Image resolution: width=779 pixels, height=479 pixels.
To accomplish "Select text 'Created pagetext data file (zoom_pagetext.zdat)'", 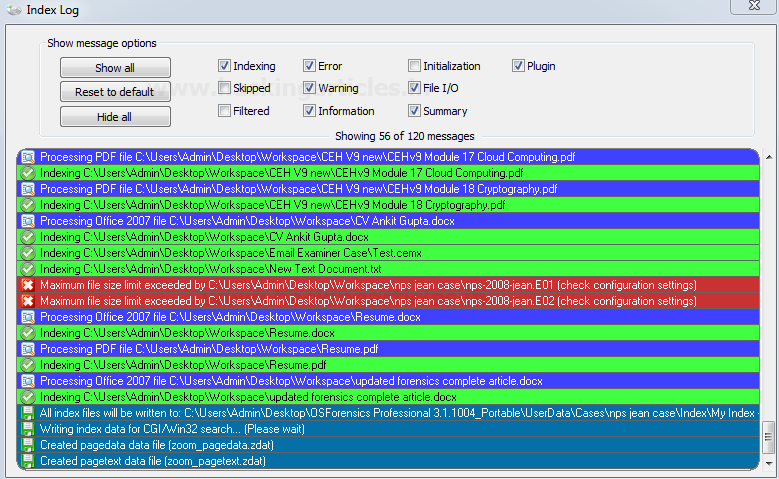I will click(x=153, y=461).
